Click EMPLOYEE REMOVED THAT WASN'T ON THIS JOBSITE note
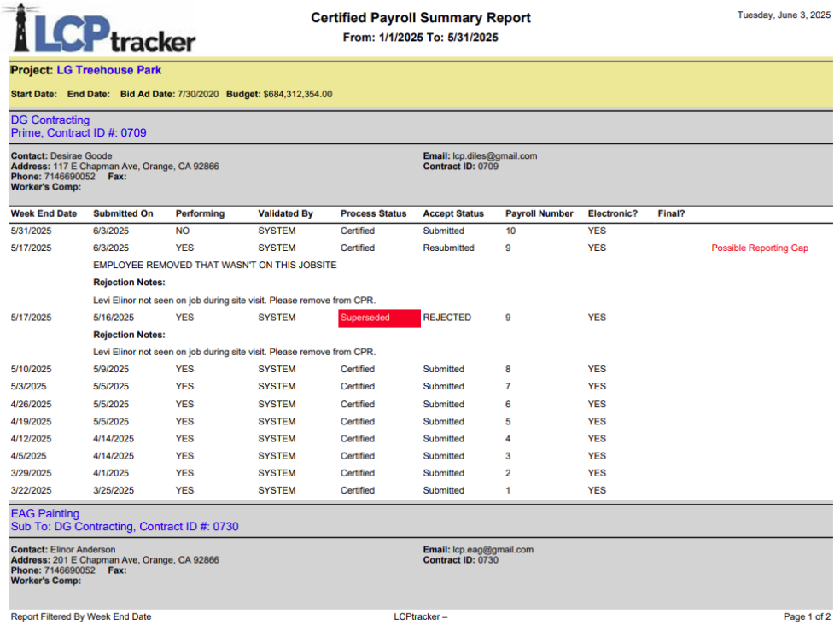840x631 pixels. [x=215, y=266]
